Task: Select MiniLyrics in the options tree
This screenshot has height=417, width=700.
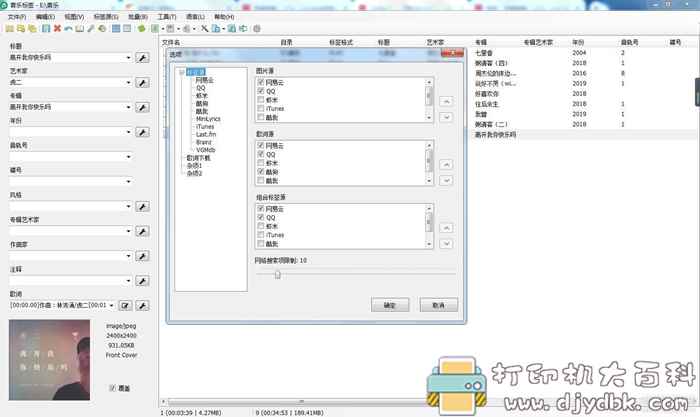Action: (208, 119)
